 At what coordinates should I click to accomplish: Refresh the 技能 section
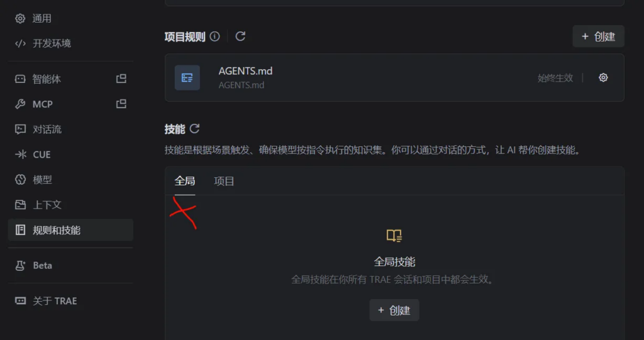(x=195, y=129)
